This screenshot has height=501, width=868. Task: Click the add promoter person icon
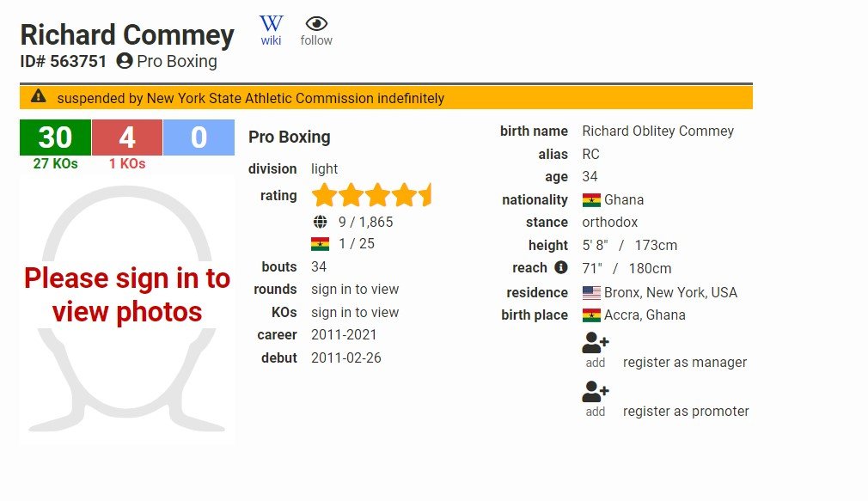pyautogui.click(x=596, y=393)
